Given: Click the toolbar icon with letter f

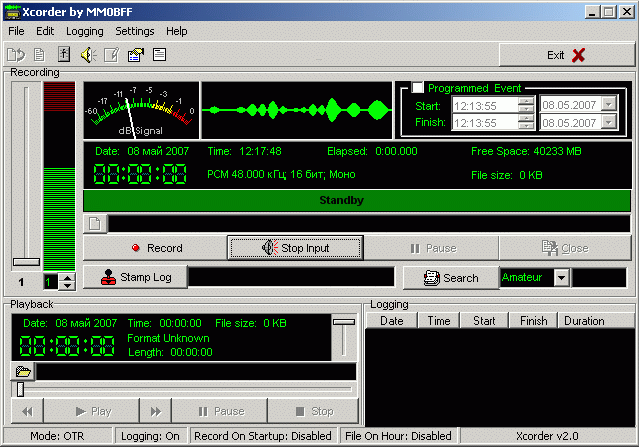Looking at the screenshot, I should coord(64,54).
